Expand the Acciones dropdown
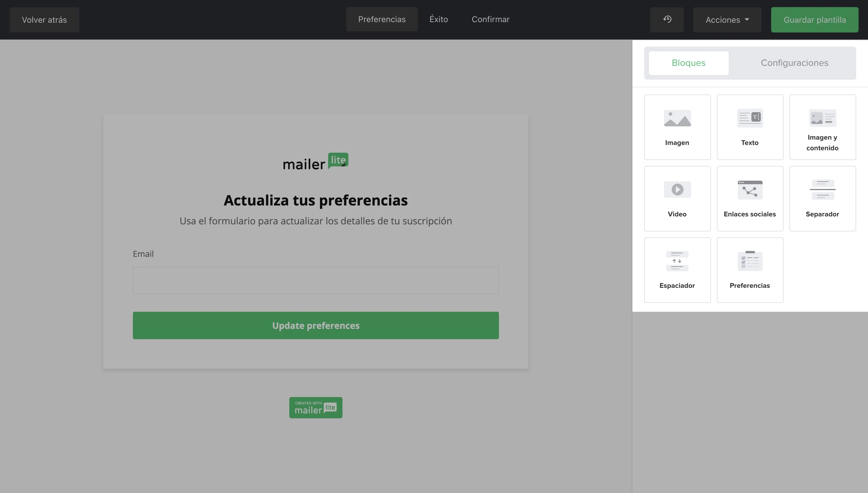868x493 pixels. (727, 20)
